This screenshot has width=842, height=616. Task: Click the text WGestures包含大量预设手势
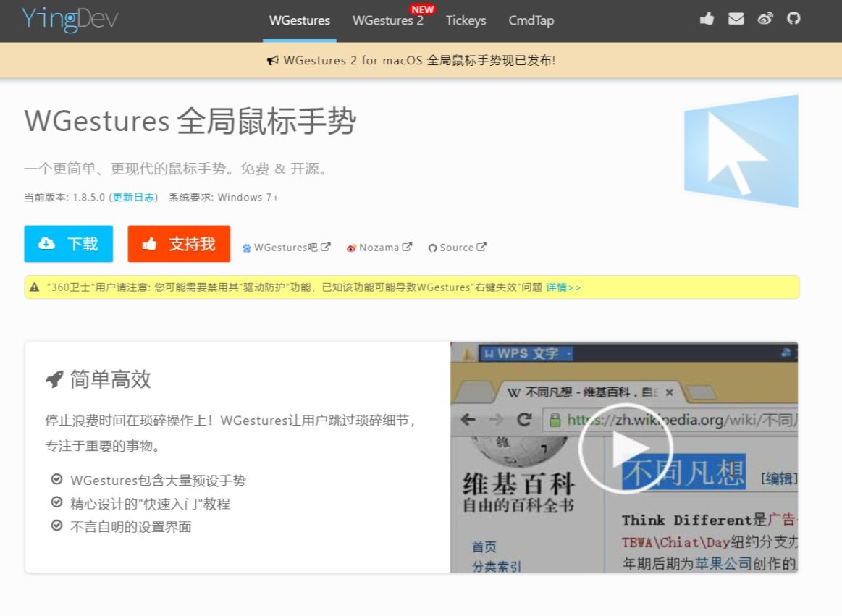click(158, 480)
